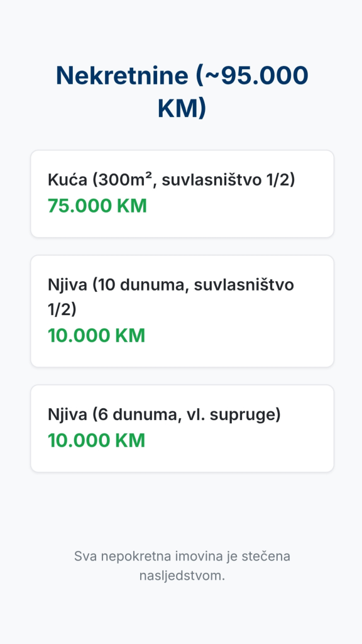Click the Nekretnine page heading
Screen dimensions: 362x644
pyautogui.click(x=182, y=92)
